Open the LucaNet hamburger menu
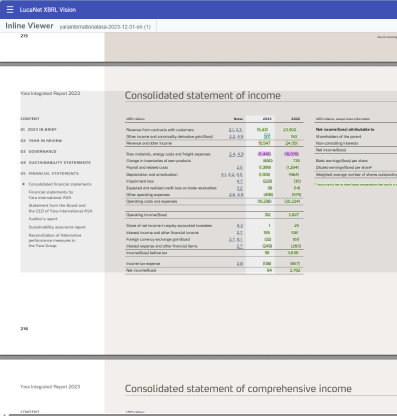The image size is (397, 416). [10, 10]
